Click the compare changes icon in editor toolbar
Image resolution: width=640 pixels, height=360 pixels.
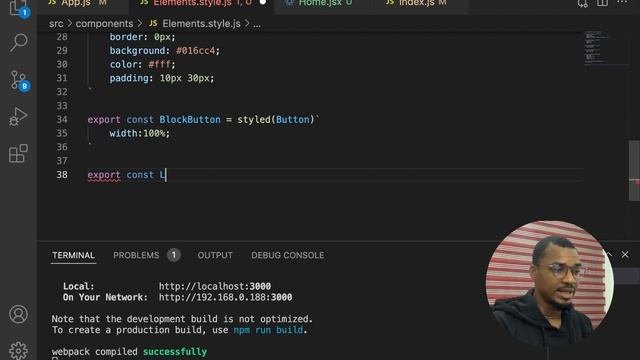(x=582, y=4)
